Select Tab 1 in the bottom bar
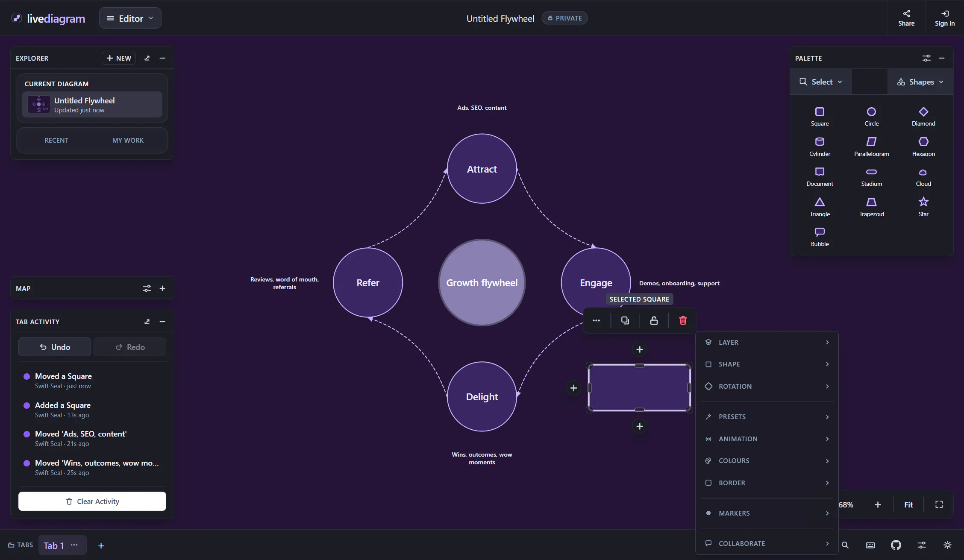 (x=54, y=545)
